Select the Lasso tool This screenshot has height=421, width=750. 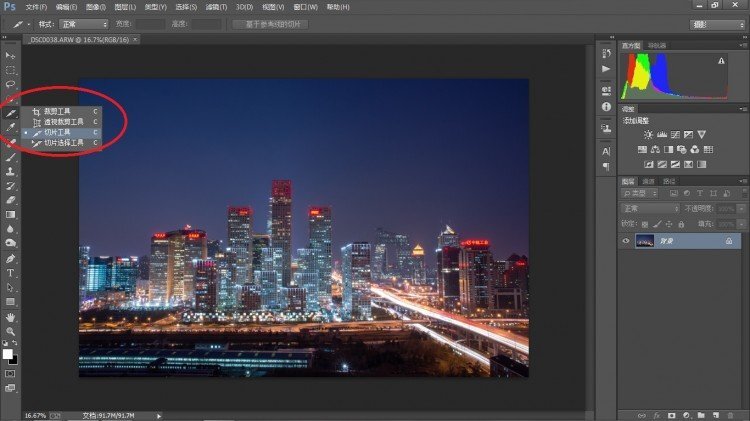point(11,84)
